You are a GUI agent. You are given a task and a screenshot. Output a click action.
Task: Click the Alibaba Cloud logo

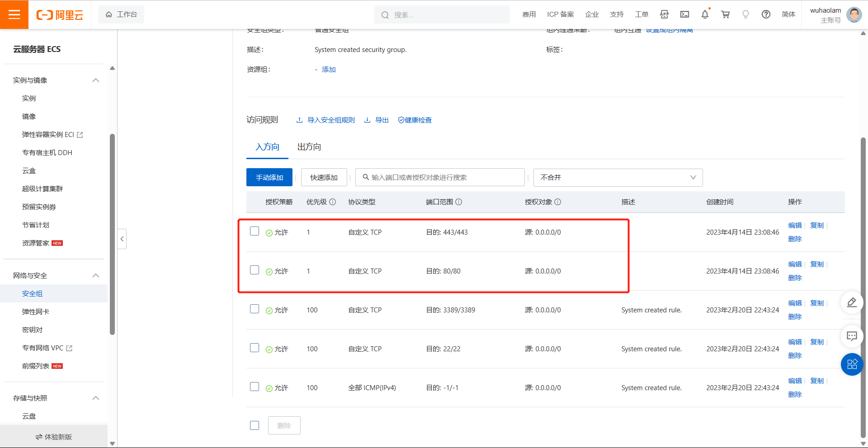pos(60,15)
